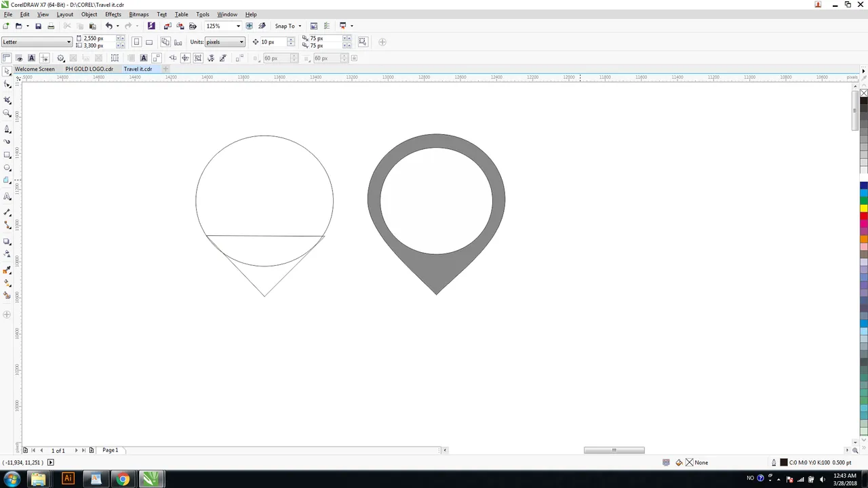This screenshot has height=488, width=868.
Task: Select the Drop Shadow tool
Action: (x=7, y=241)
